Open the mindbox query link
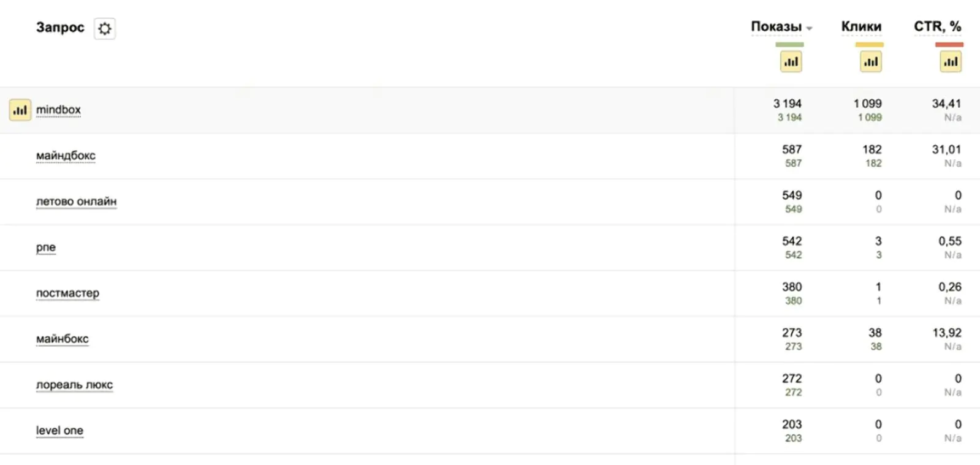The image size is (980, 465). point(58,110)
